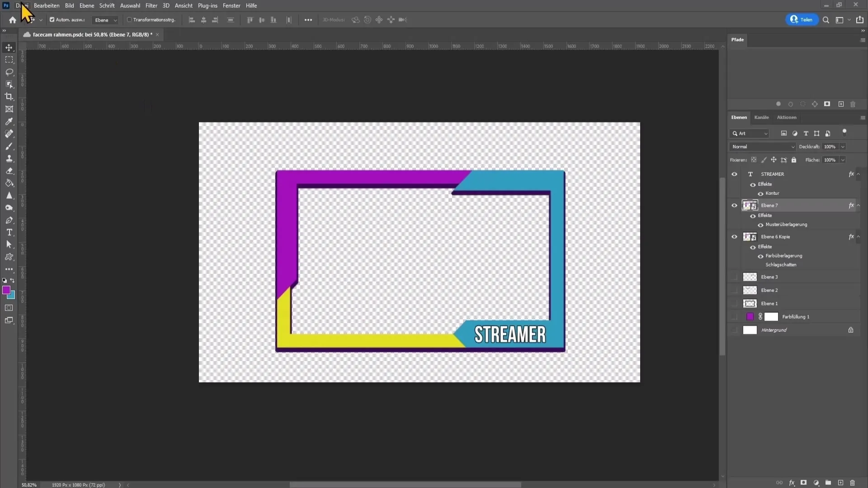Open the Normal blend mode dropdown
The width and height of the screenshot is (868, 488).
763,147
